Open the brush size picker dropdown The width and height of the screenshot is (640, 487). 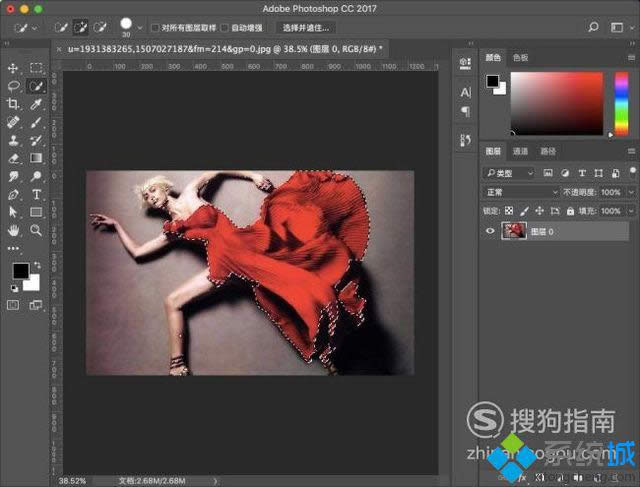140,28
